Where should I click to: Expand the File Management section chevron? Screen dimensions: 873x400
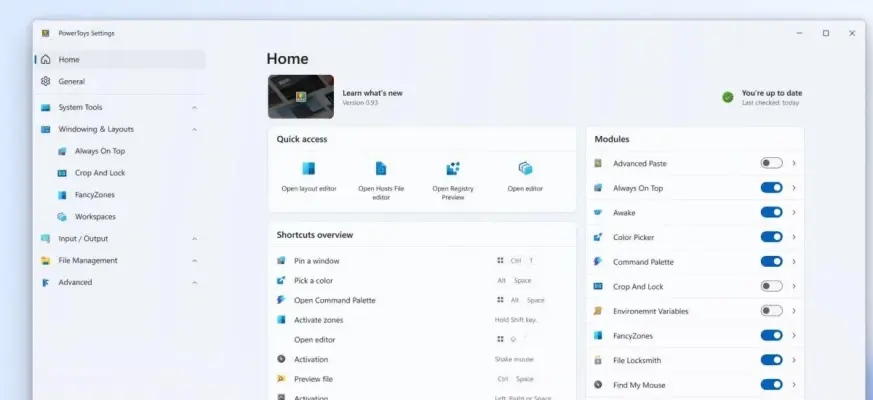click(x=194, y=261)
